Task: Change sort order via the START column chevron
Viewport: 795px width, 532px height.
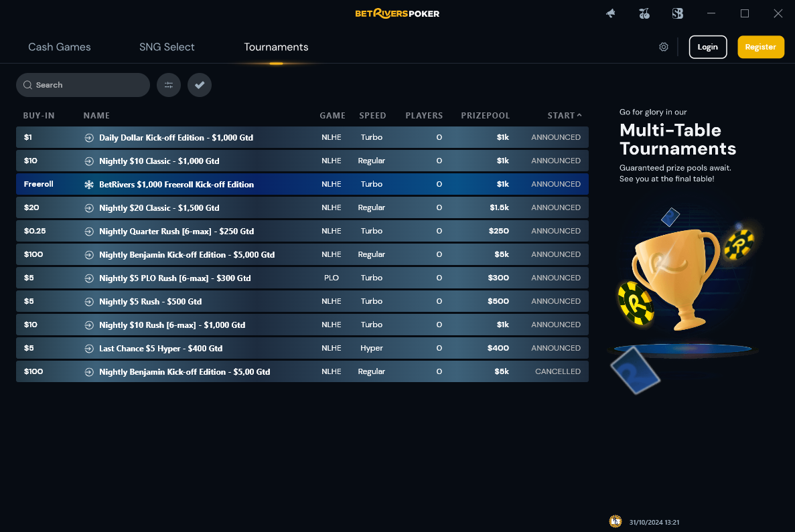Action: (x=579, y=115)
